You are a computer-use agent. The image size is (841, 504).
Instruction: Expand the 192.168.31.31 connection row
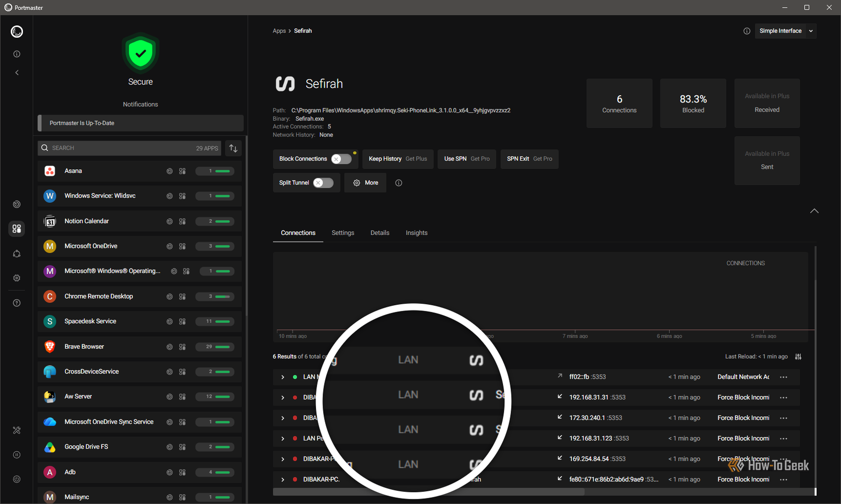click(x=282, y=398)
